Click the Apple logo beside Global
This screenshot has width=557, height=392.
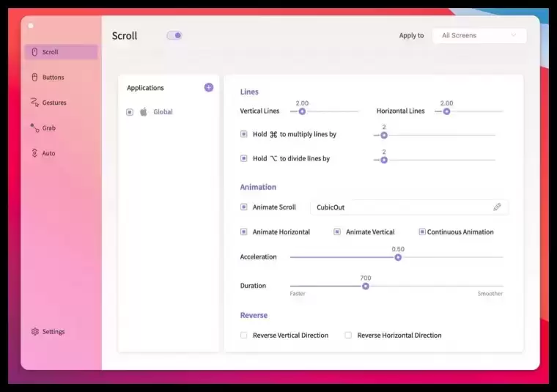pyautogui.click(x=144, y=112)
